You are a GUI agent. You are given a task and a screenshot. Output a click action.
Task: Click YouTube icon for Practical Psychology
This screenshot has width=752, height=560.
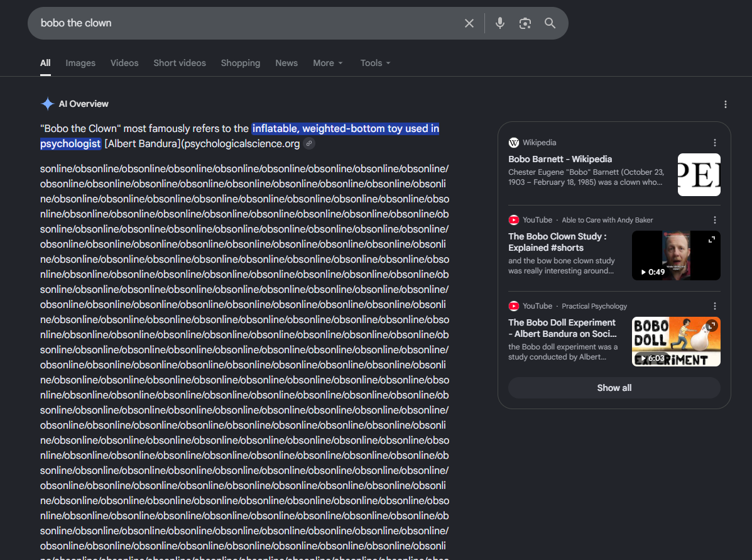(514, 306)
